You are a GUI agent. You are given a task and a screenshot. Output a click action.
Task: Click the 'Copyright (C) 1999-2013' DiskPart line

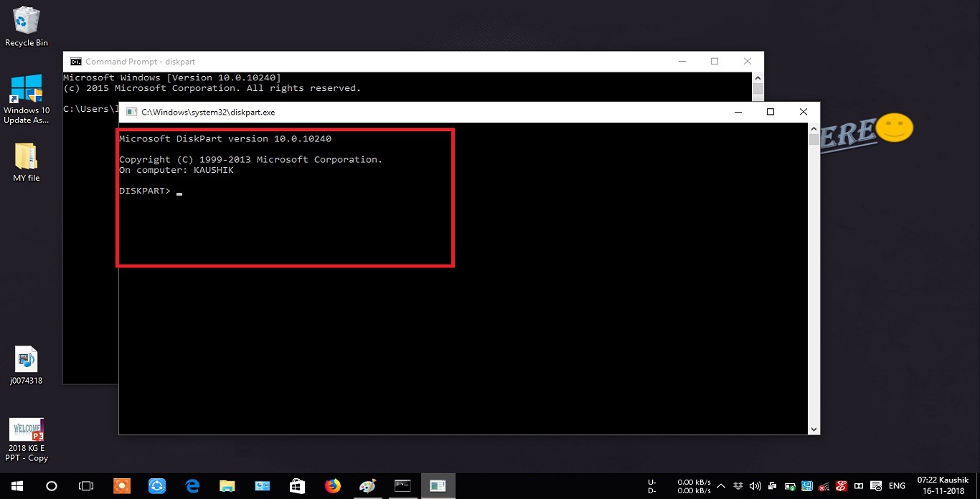click(251, 159)
